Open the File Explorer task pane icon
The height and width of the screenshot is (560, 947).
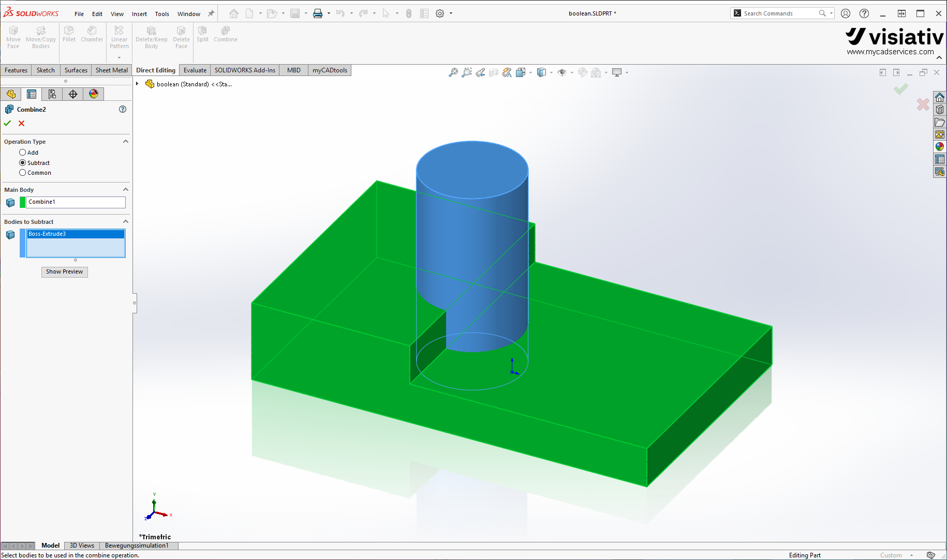(x=940, y=123)
